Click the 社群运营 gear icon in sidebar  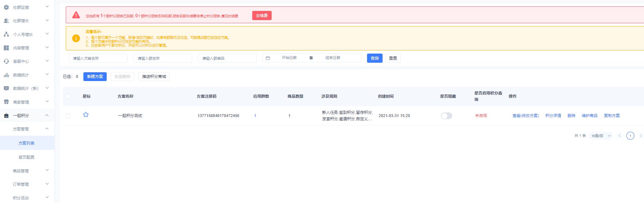pos(6,7)
